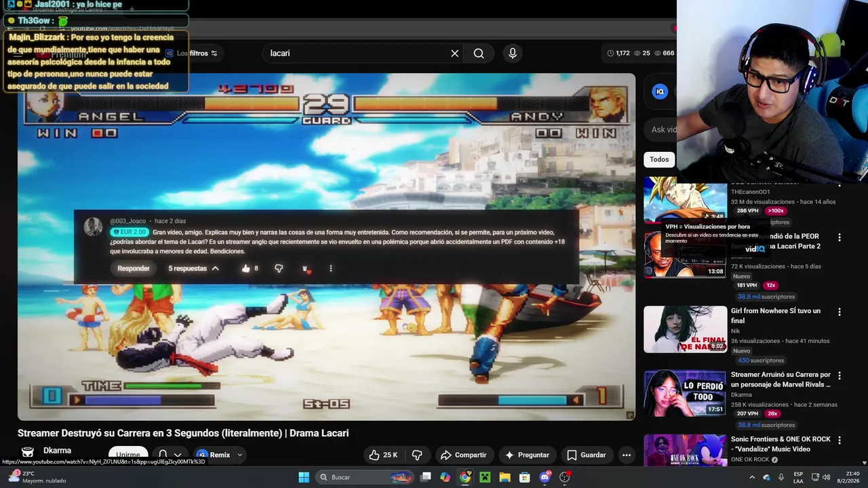The image size is (868, 488).
Task: Open Discord from the taskbar
Action: 545,477
